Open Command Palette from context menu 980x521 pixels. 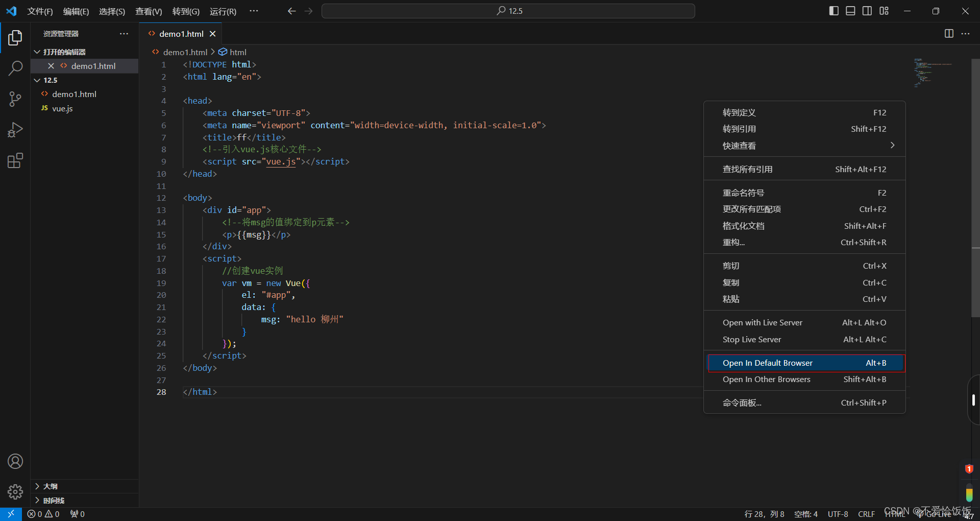(804, 402)
